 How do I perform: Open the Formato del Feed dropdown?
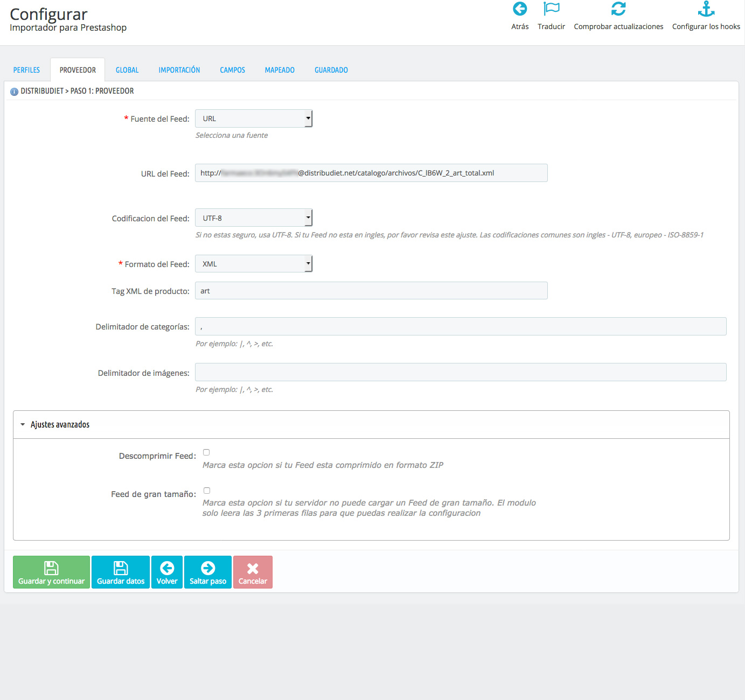pyautogui.click(x=254, y=264)
